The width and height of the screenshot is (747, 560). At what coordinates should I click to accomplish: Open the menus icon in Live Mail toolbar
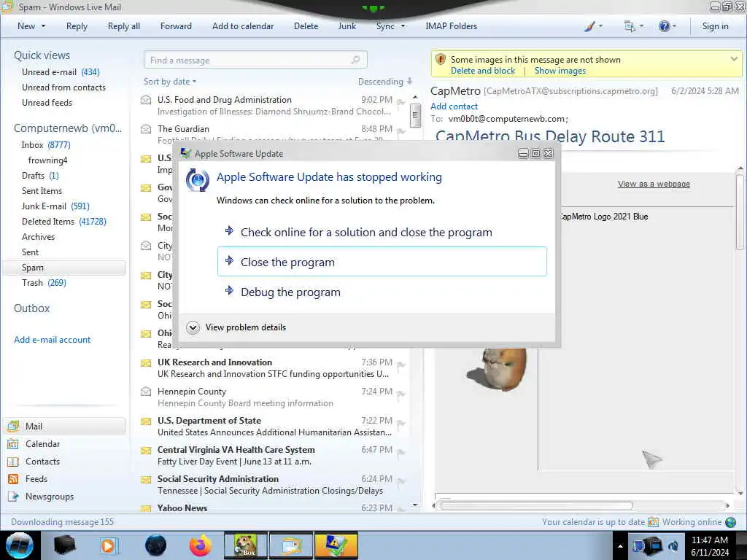(x=630, y=27)
